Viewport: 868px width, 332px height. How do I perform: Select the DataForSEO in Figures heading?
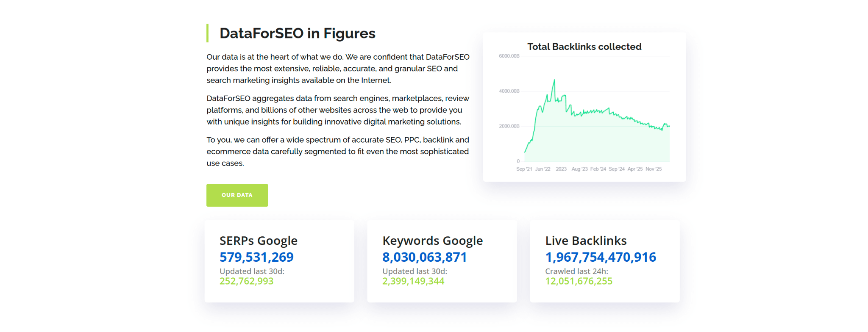[x=297, y=33]
